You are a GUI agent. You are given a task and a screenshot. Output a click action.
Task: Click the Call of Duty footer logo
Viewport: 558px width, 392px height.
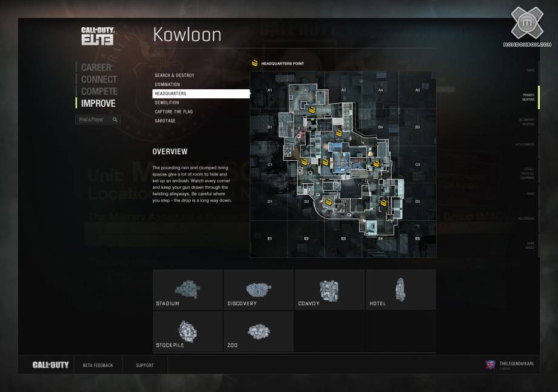pyautogui.click(x=50, y=365)
